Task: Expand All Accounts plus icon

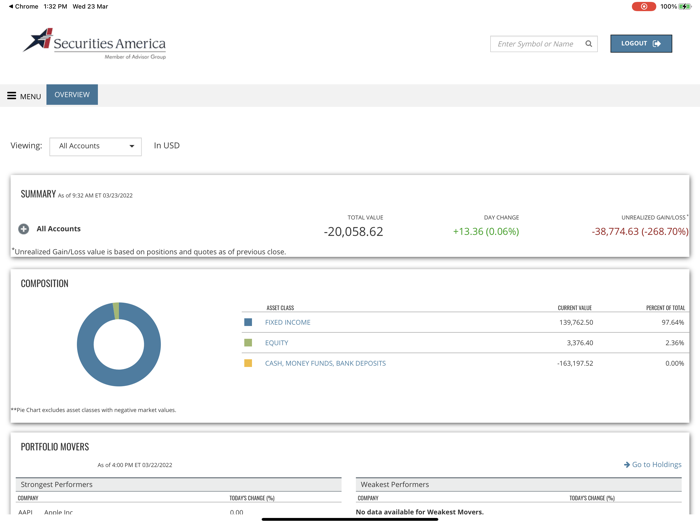Action: (x=24, y=229)
